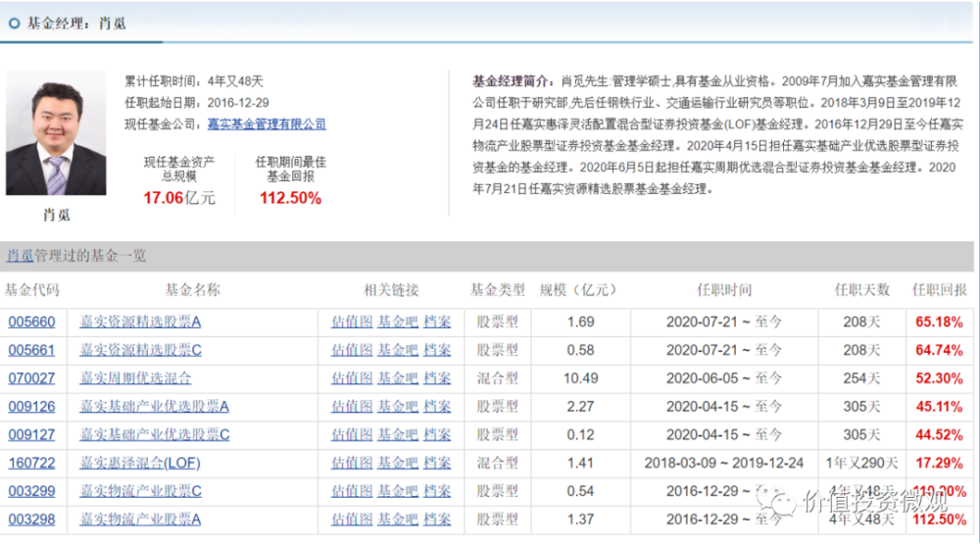Open 估值图 link for fund 005661
Screen dimensions: 980x545
pyautogui.click(x=352, y=350)
